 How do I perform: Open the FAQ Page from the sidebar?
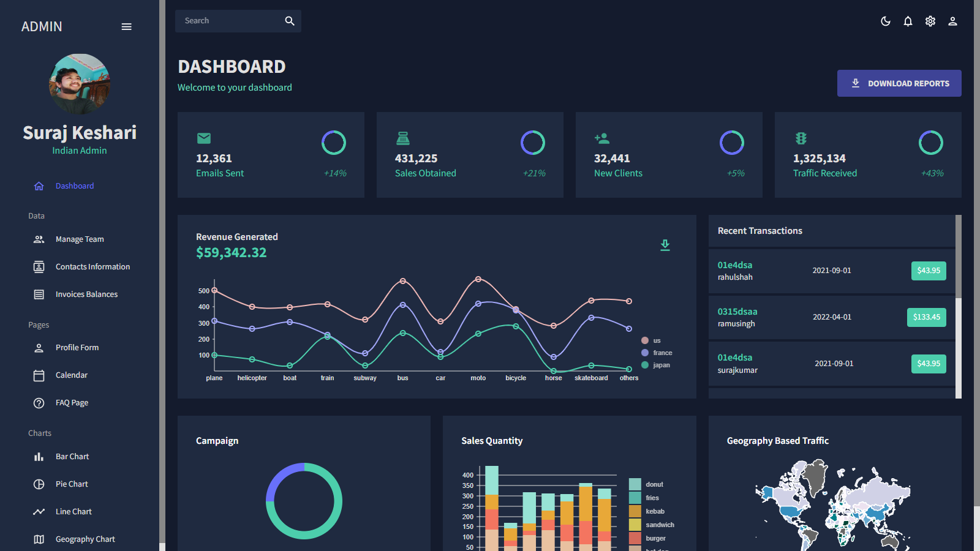coord(71,402)
